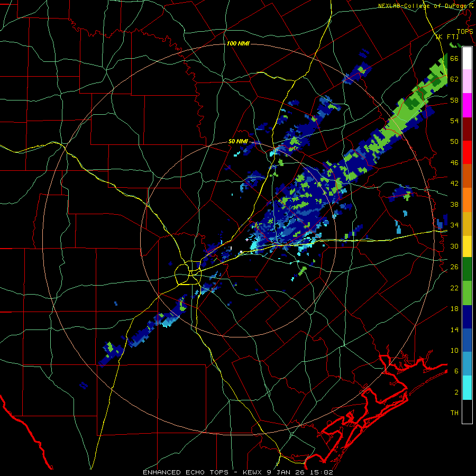Viewport: 476px width, 476px height.
Task: Click the navy blue legend swatch
Action: coord(467,317)
